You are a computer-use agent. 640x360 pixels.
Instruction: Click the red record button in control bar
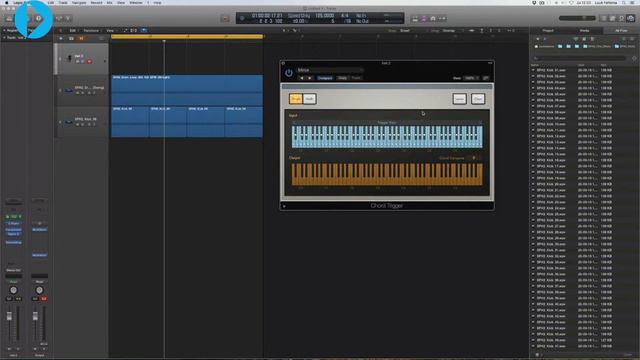tap(225, 18)
